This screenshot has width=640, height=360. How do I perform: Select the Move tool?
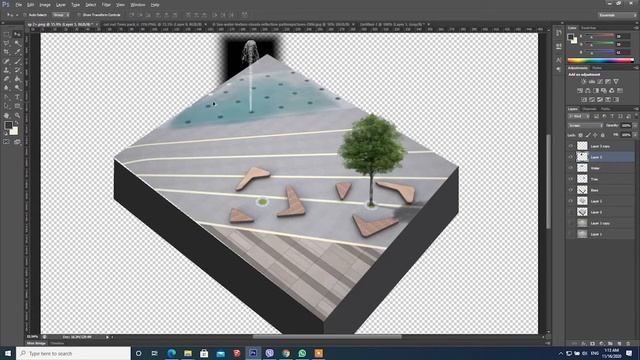coord(17,34)
